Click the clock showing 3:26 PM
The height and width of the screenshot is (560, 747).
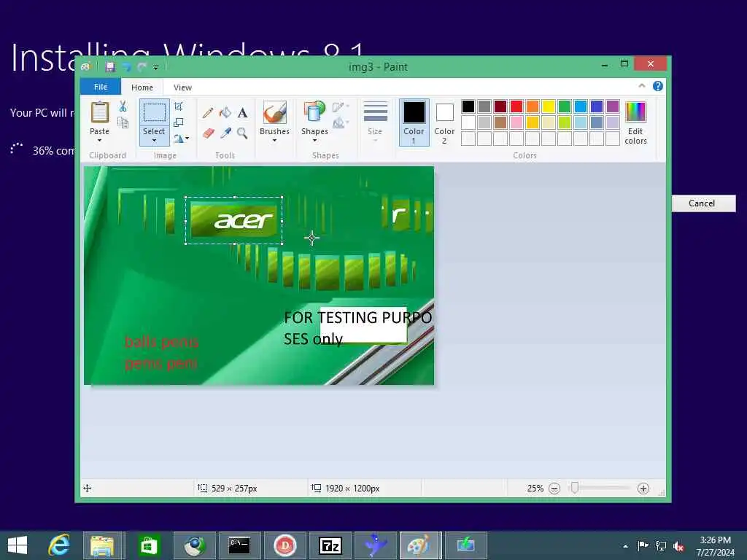(715, 540)
